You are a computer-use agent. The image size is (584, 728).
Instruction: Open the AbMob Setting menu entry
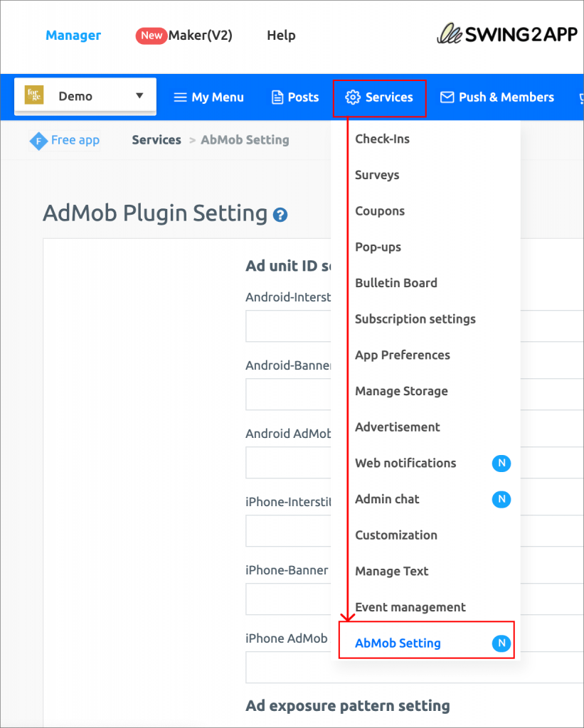point(396,643)
